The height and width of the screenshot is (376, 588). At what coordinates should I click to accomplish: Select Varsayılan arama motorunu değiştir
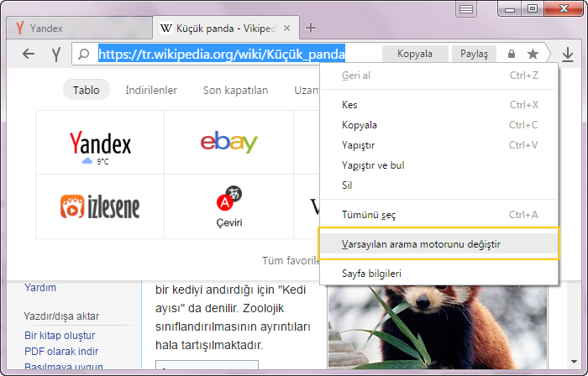[439, 243]
